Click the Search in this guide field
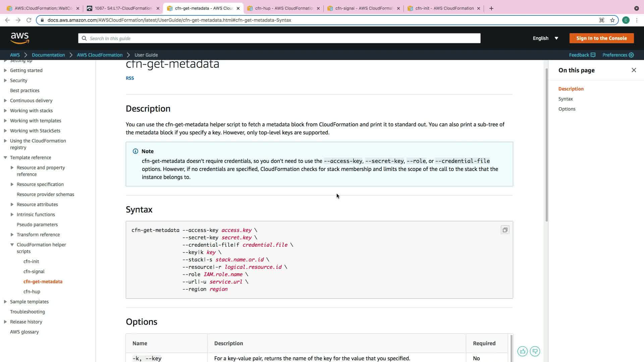The width and height of the screenshot is (644, 362). (x=279, y=39)
